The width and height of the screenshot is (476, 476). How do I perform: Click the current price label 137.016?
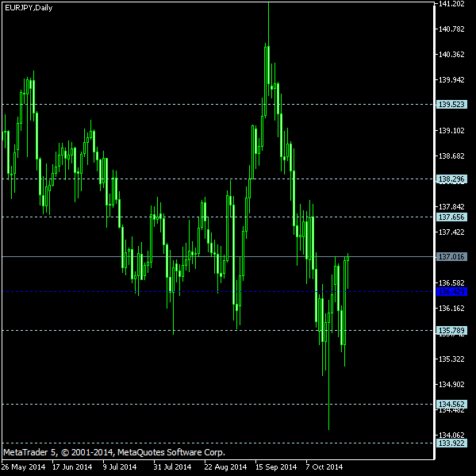[451, 257]
